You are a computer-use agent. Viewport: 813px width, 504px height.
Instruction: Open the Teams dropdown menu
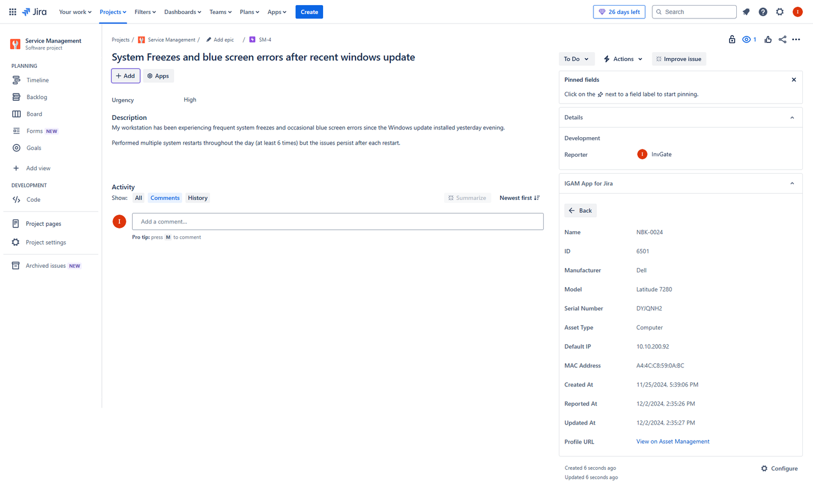220,12
